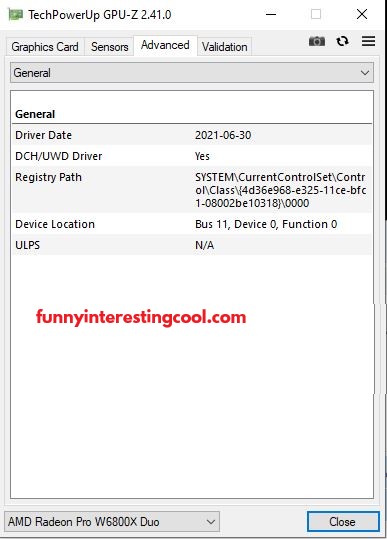Image resolution: width=387 pixels, height=539 pixels.
Task: Click the Yes value for DCH/UWD Driver
Action: tap(202, 156)
